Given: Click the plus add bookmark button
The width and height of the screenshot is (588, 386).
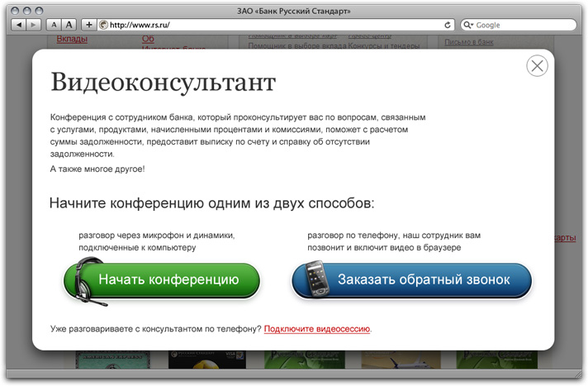Looking at the screenshot, I should pos(89,25).
